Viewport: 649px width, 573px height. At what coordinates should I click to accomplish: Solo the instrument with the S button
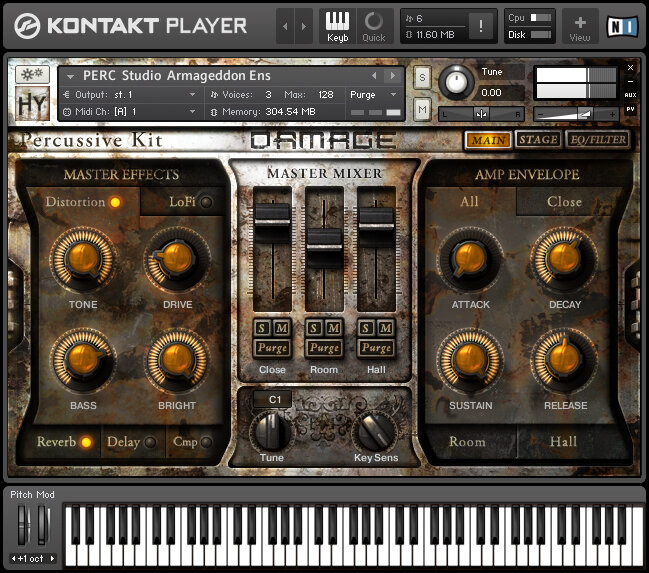(x=422, y=77)
